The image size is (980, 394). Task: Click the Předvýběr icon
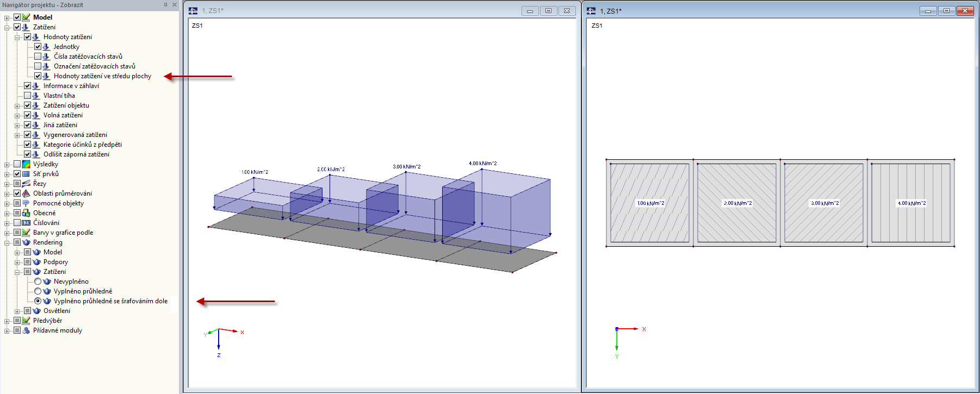point(26,321)
